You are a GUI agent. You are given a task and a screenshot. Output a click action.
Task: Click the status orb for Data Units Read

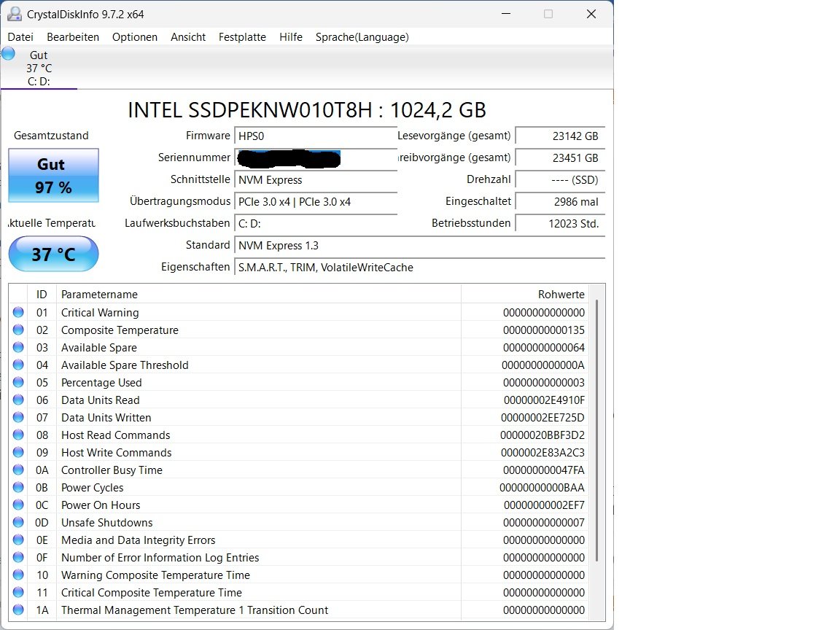click(x=18, y=400)
